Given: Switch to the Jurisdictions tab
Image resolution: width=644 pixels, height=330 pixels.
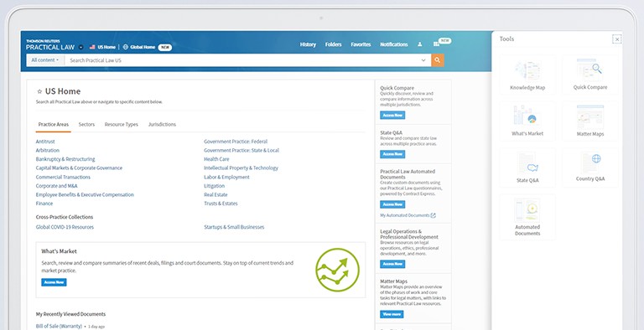Looking at the screenshot, I should pos(162,124).
